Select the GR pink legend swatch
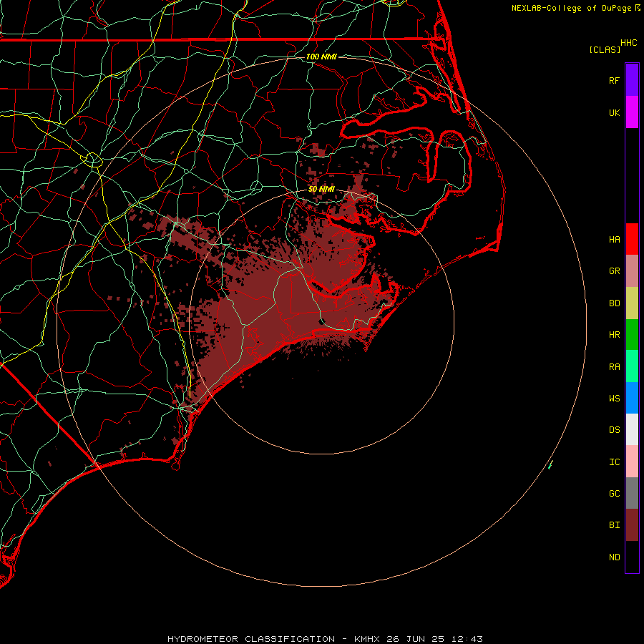Viewport: 644px width, 644px height. point(632,271)
